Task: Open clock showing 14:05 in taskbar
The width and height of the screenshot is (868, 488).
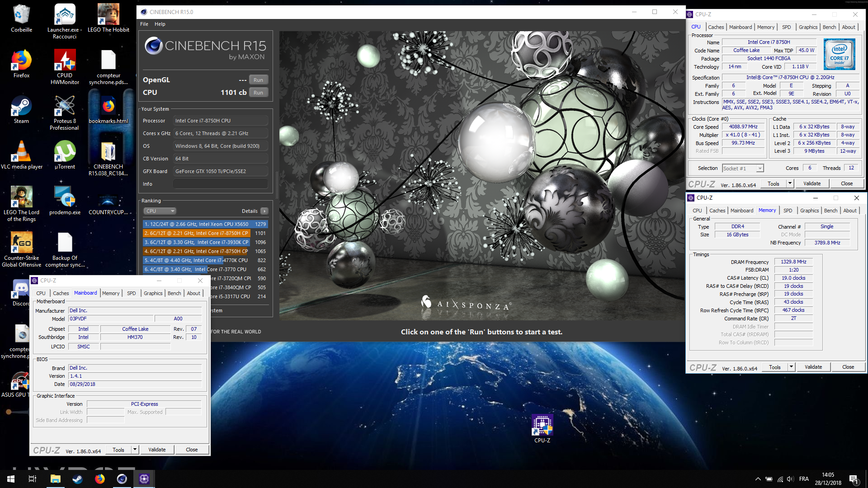Action: [x=828, y=479]
